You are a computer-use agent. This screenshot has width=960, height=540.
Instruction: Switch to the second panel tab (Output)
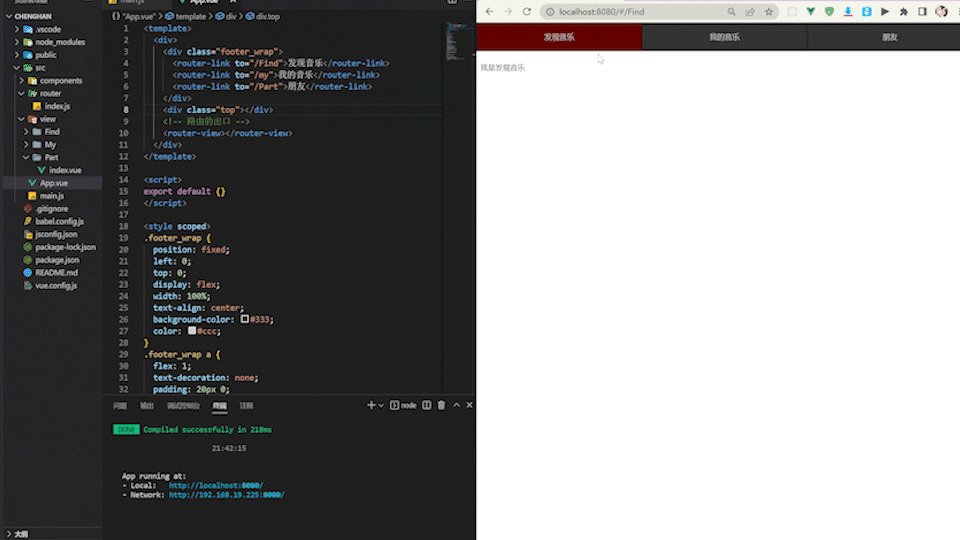pyautogui.click(x=147, y=406)
